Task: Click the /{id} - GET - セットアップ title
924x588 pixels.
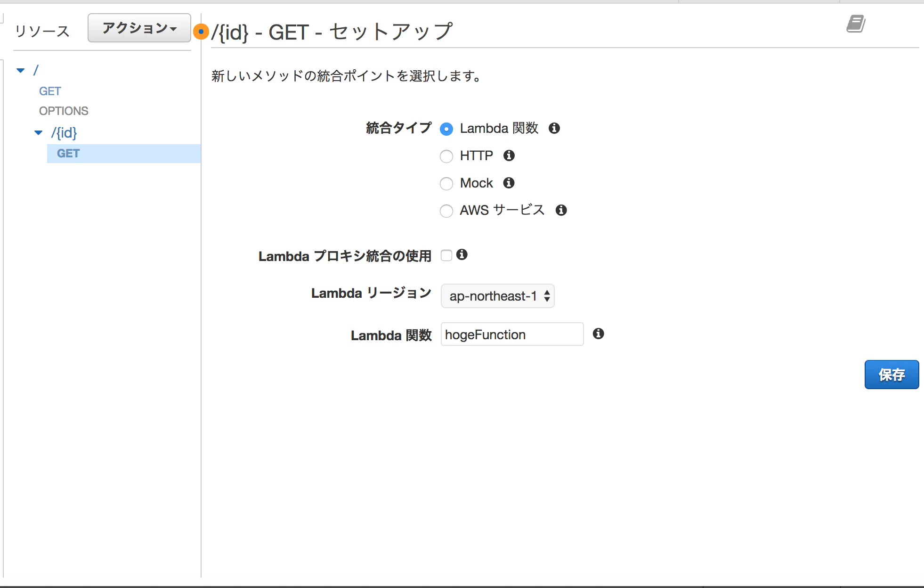Action: [332, 32]
